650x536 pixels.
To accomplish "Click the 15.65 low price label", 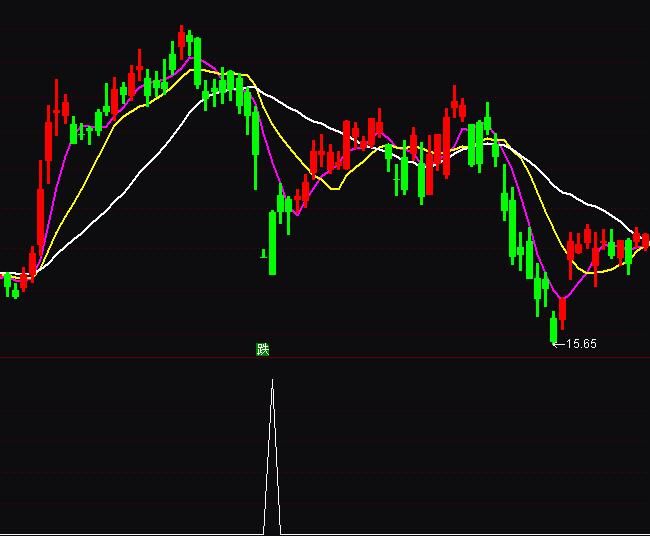I will tap(582, 344).
